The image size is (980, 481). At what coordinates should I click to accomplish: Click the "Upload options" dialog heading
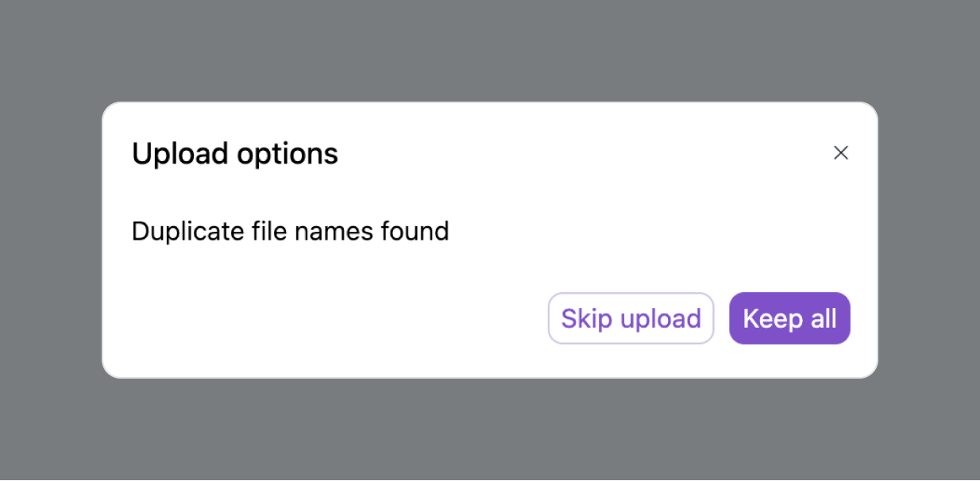click(235, 153)
